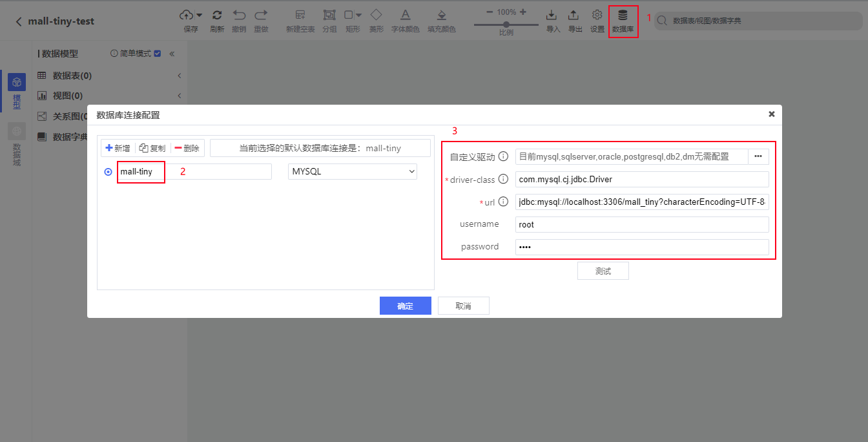This screenshot has height=442, width=868.
Task: Click the username field showing root
Action: 642,224
